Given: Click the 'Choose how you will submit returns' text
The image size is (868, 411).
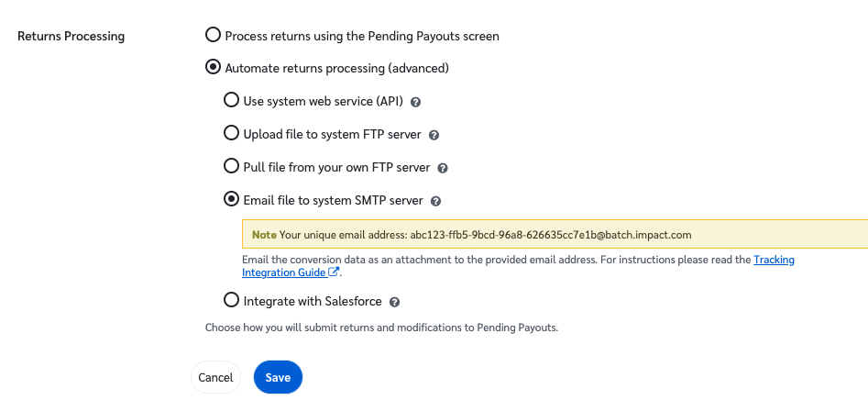Looking at the screenshot, I should coord(381,327).
